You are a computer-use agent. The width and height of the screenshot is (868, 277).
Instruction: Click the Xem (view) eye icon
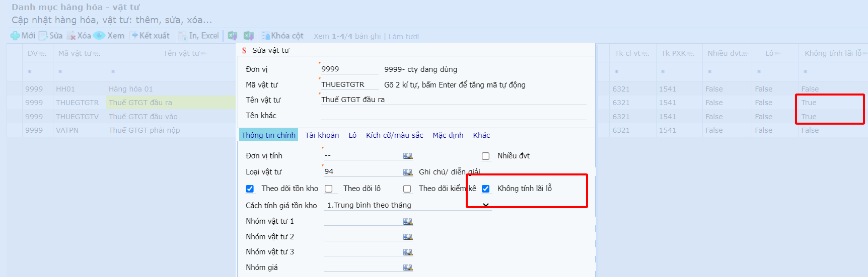point(99,36)
